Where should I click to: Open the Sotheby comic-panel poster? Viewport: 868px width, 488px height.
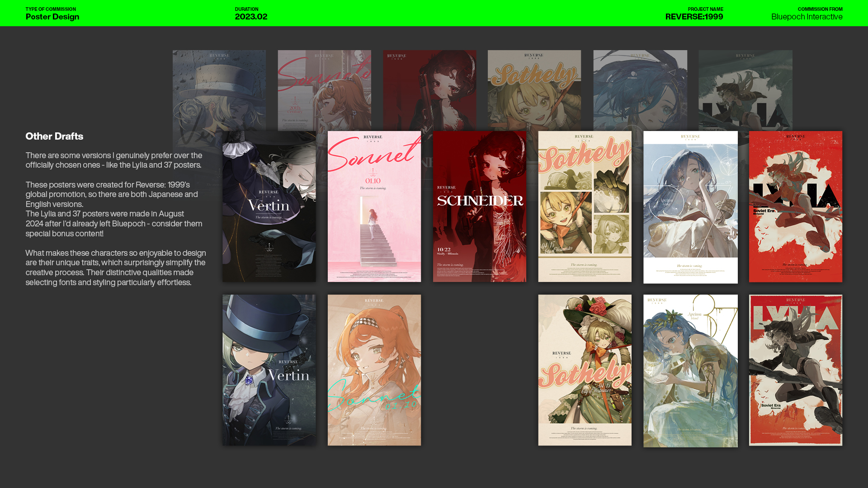(585, 206)
